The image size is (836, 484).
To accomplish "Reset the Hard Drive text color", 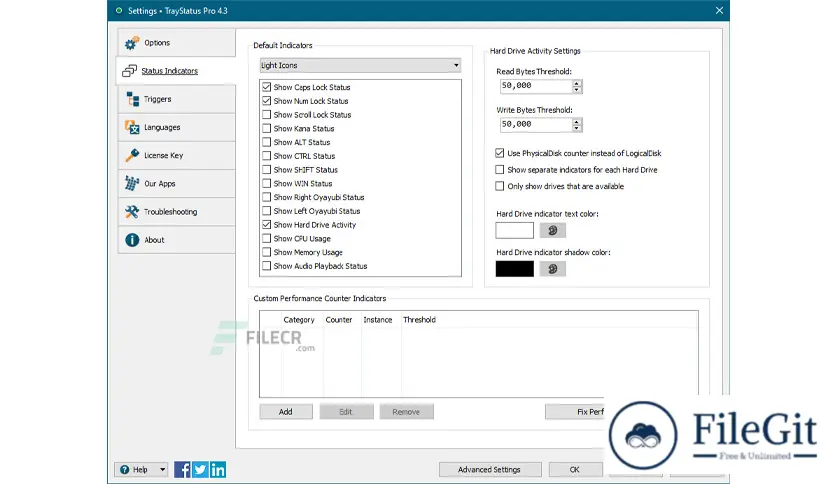I will coord(552,230).
